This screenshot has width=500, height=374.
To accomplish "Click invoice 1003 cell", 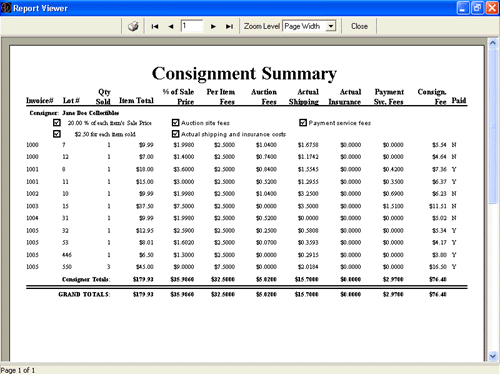I will tap(32, 206).
